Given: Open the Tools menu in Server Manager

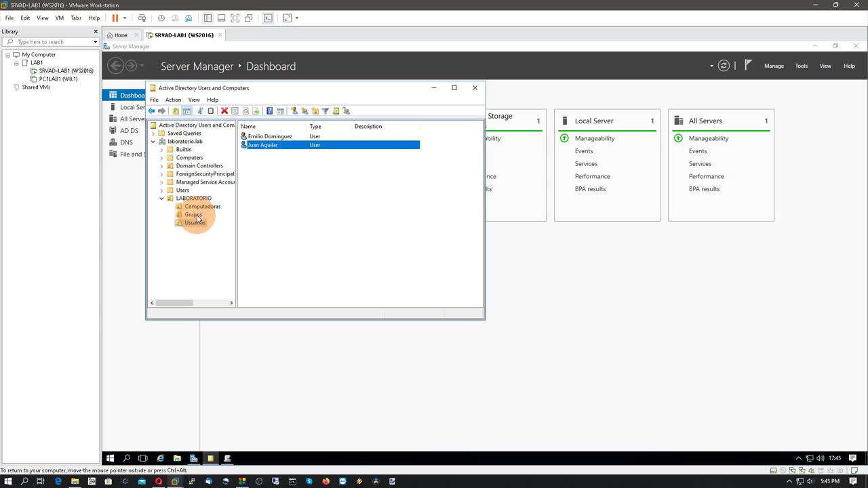Looking at the screenshot, I should point(802,66).
